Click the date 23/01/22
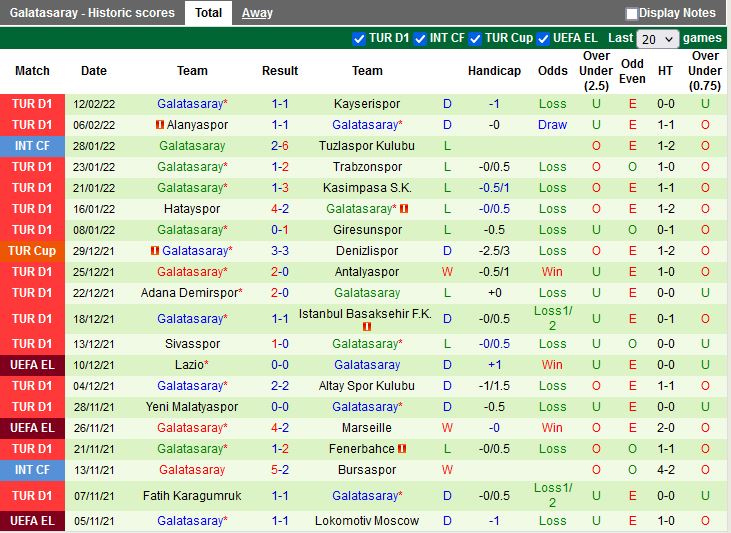 (x=94, y=167)
